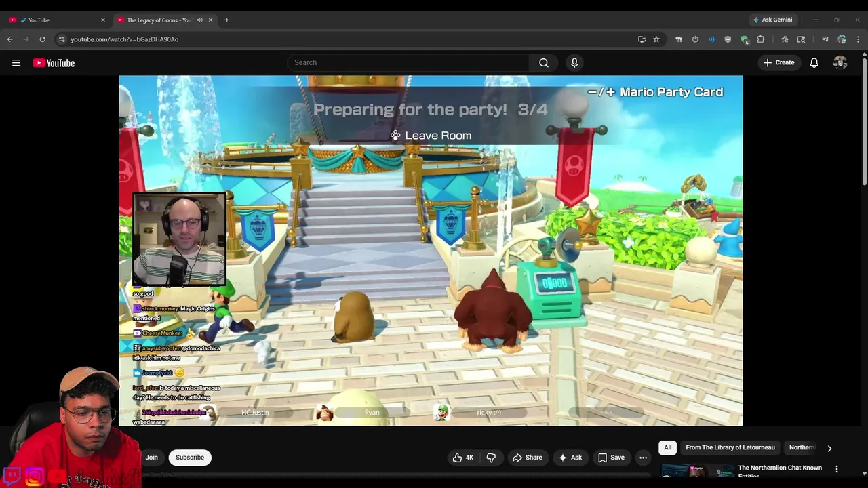Share the video
This screenshot has height=488, width=868.
coord(527,457)
